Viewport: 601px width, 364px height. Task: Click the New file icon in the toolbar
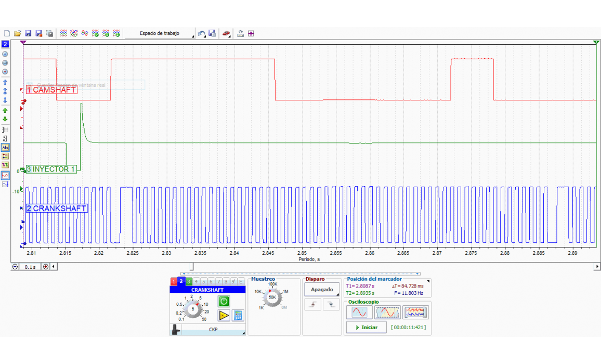click(7, 33)
